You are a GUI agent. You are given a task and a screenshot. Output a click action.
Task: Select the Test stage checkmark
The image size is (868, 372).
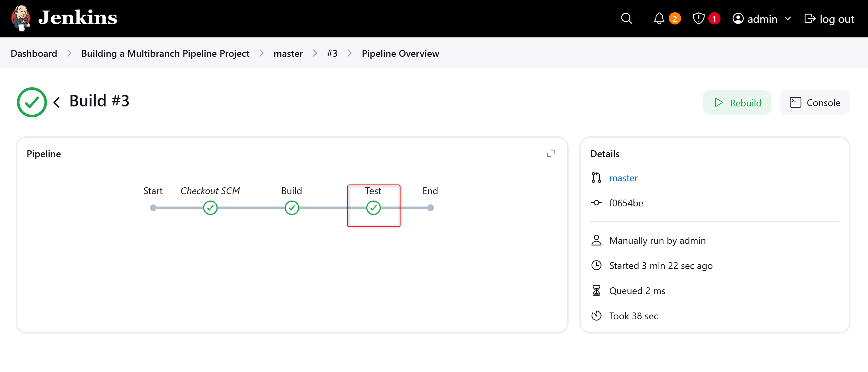374,208
